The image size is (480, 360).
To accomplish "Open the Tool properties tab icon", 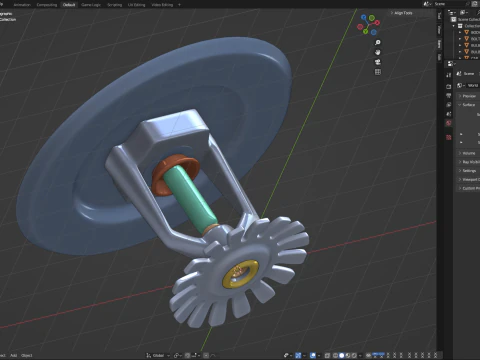I will [449, 75].
